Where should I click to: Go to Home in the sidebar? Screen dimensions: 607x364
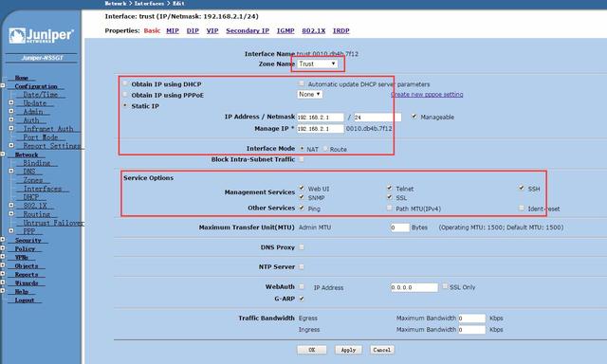(21, 78)
